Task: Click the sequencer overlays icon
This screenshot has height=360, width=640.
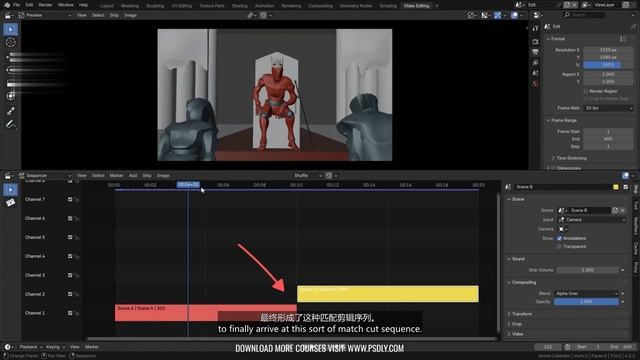Action: tap(626, 176)
